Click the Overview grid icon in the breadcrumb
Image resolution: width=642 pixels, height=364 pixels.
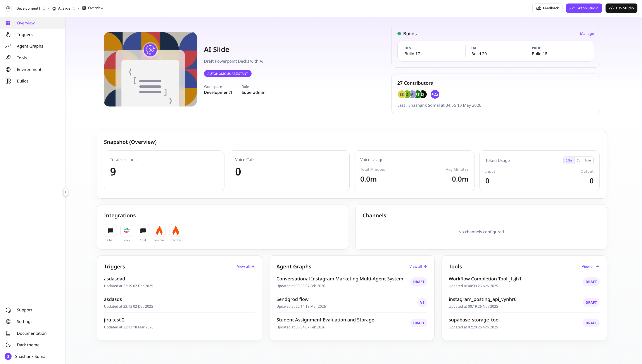84,8
